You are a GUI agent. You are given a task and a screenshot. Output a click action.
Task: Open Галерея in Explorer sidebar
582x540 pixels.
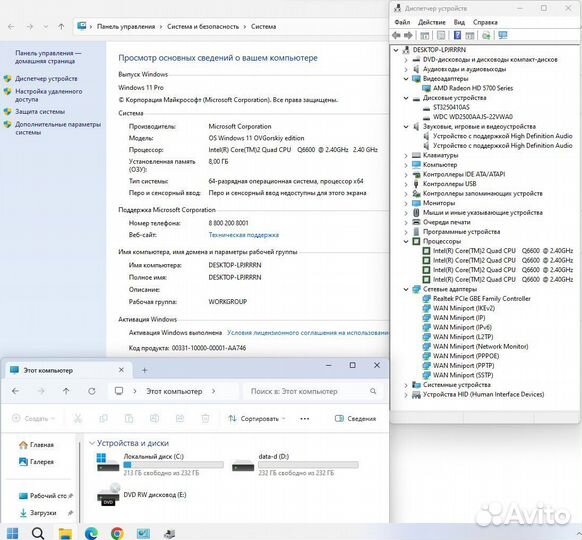click(x=36, y=462)
